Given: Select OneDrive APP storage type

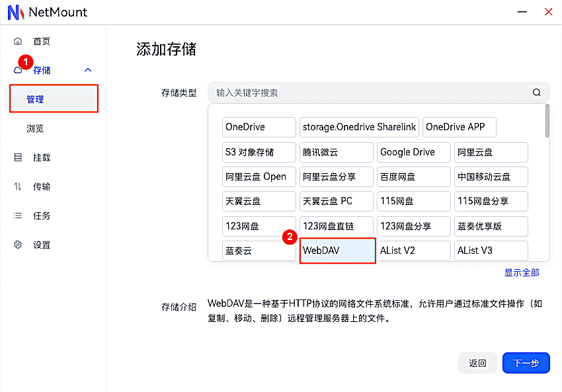Looking at the screenshot, I should (459, 127).
